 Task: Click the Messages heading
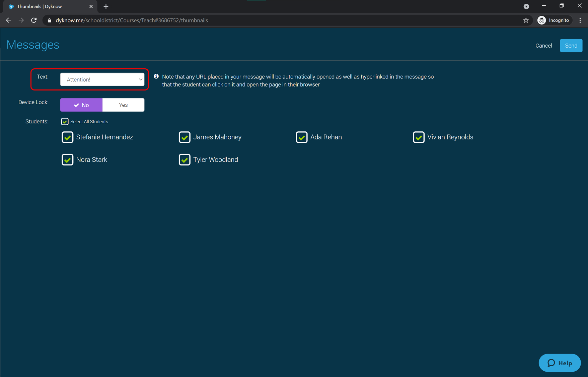33,45
